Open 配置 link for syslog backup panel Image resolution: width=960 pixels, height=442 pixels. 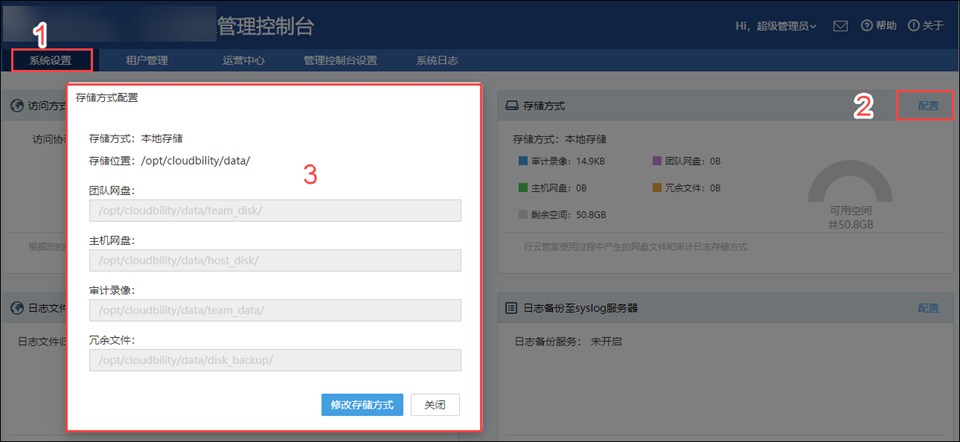point(928,308)
